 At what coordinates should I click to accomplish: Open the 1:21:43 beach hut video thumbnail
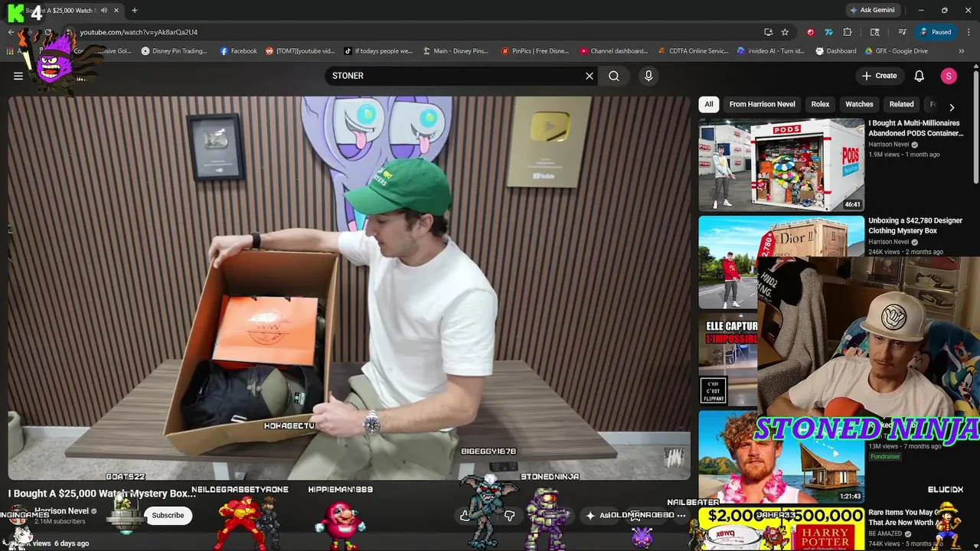[781, 457]
